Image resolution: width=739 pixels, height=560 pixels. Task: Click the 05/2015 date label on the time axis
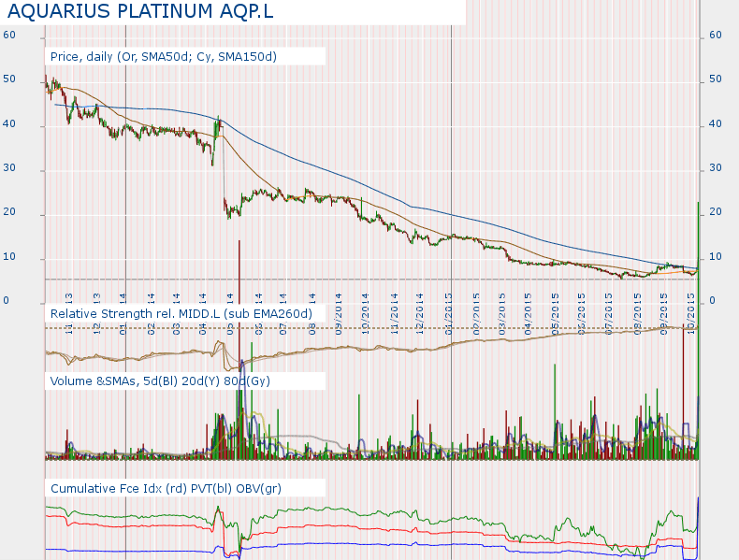[x=556, y=314]
